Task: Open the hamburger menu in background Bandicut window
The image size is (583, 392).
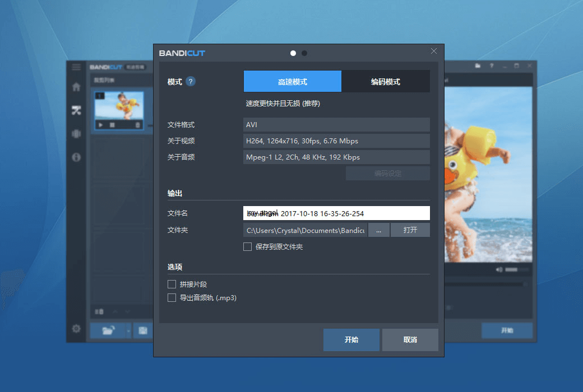Action: tap(76, 67)
